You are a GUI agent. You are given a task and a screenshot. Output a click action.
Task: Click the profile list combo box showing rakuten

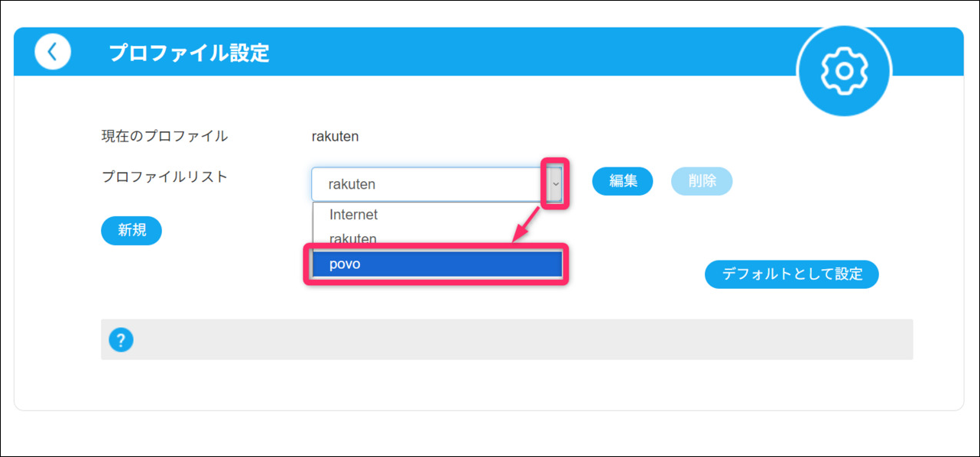(427, 184)
